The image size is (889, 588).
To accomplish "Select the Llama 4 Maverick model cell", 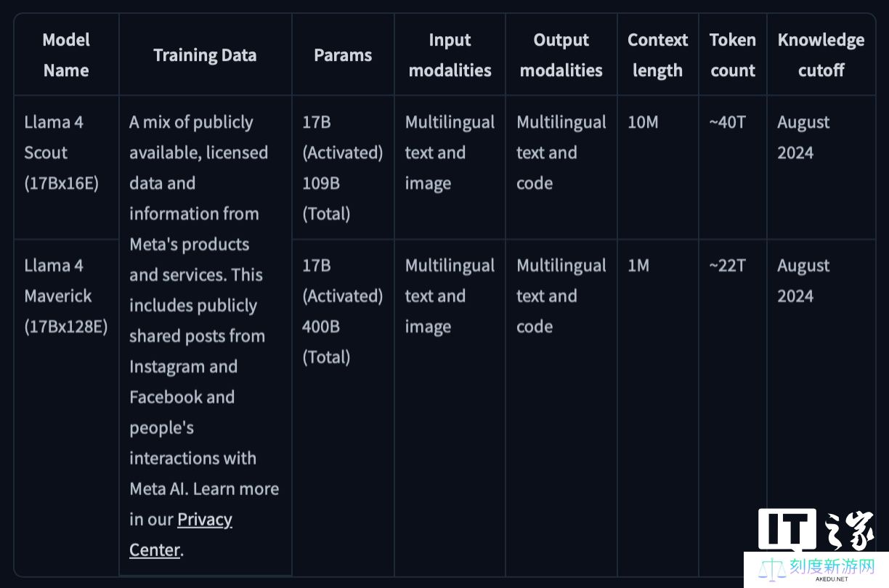I will pyautogui.click(x=66, y=296).
